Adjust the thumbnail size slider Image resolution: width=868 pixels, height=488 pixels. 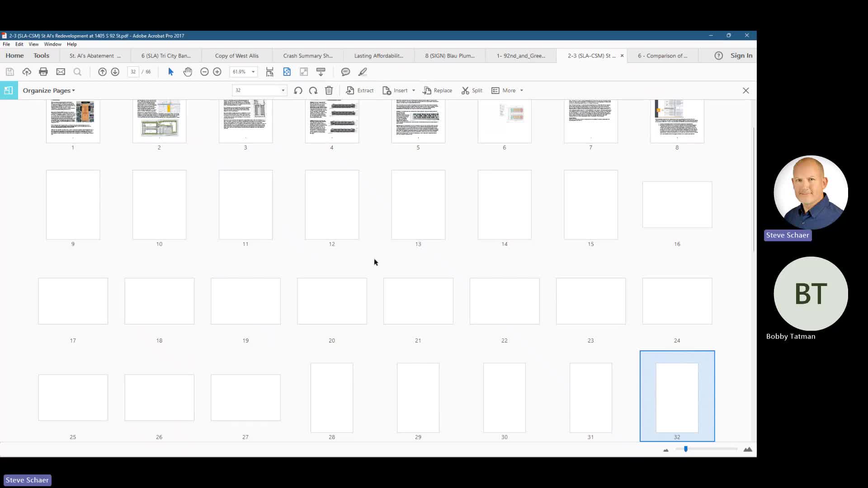686,449
